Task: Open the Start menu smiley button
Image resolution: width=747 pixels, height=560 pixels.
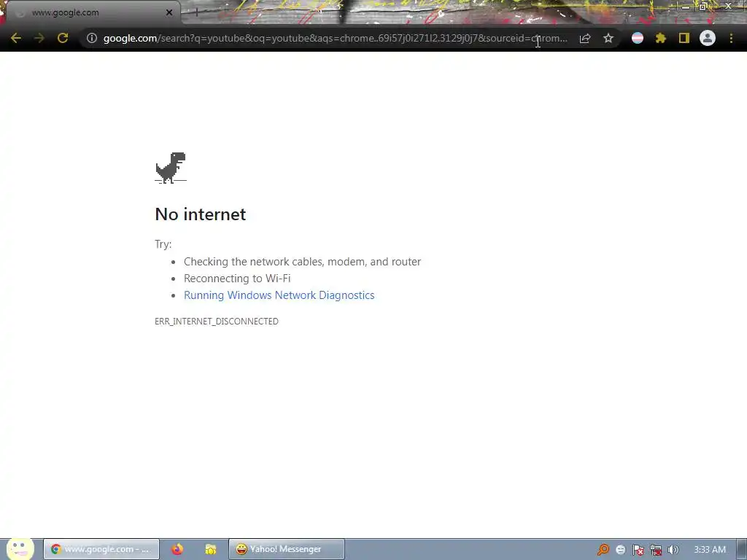Action: (x=20, y=548)
